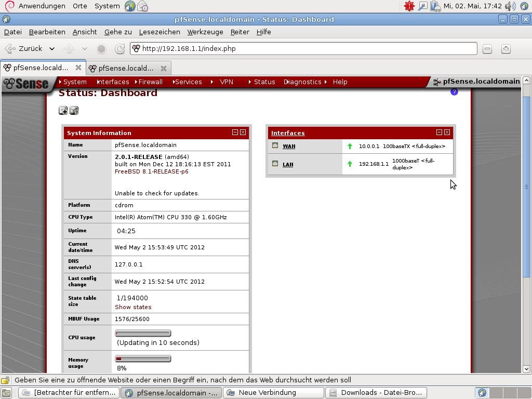Expand the pfSense Firewall menu
This screenshot has height=399, width=532.
[149, 82]
